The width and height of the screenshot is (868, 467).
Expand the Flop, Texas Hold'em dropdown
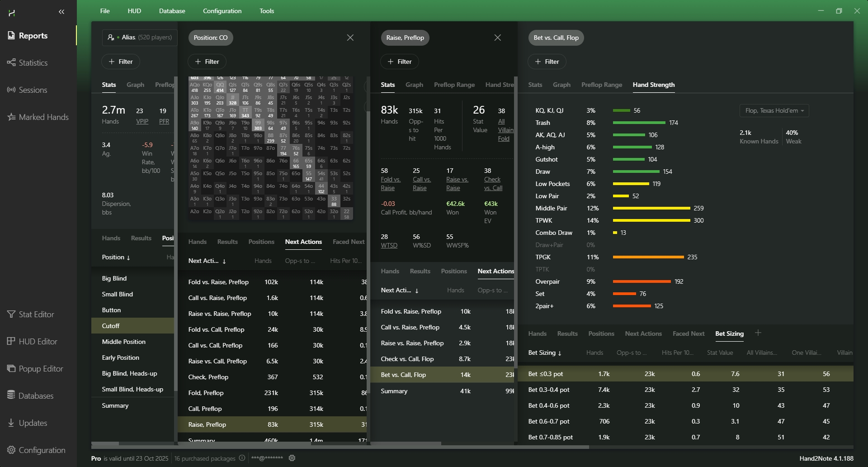[774, 111]
